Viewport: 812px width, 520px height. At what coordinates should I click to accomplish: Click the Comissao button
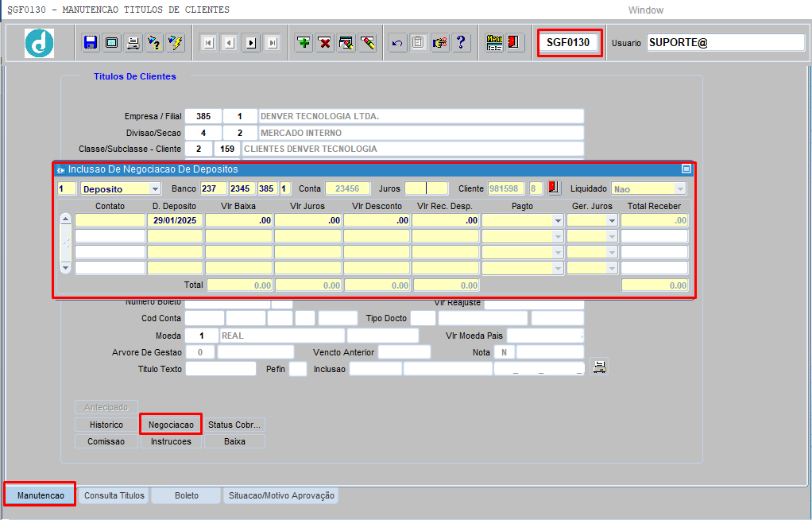tap(106, 441)
